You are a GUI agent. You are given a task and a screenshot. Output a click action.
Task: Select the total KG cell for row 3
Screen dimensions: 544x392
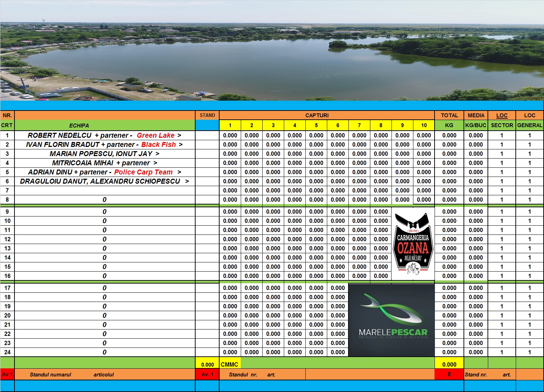pyautogui.click(x=449, y=154)
